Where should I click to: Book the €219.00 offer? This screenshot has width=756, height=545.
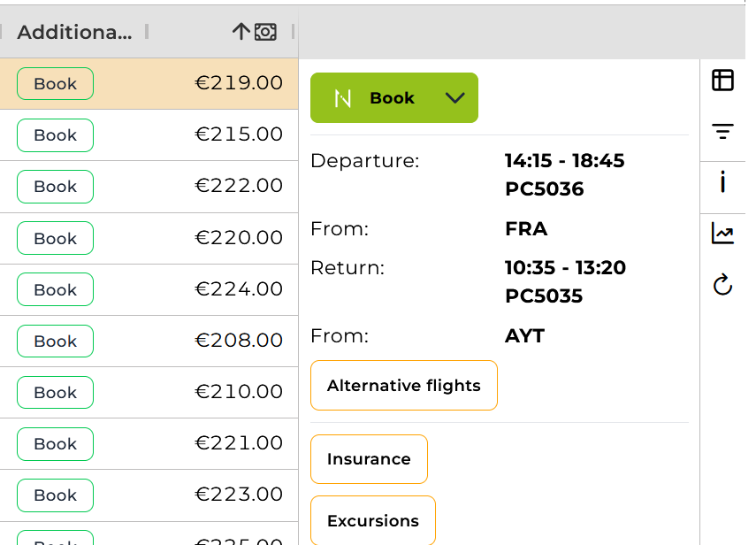(x=55, y=84)
